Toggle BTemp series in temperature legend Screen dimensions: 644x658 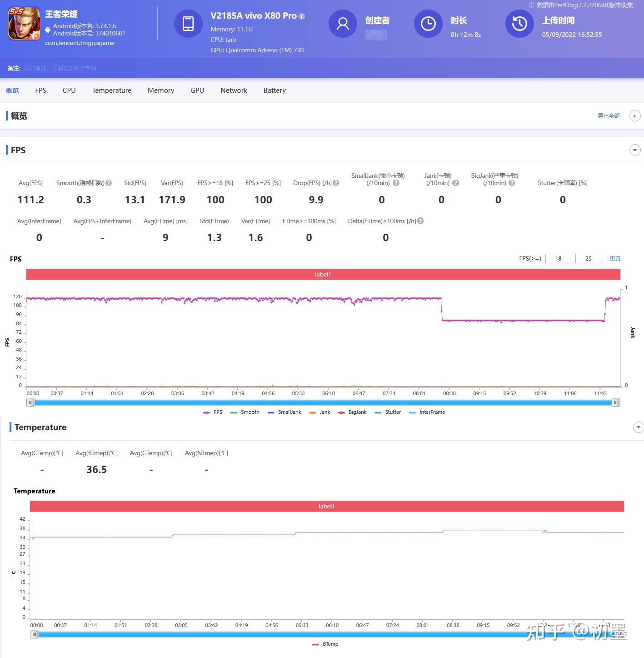(325, 644)
